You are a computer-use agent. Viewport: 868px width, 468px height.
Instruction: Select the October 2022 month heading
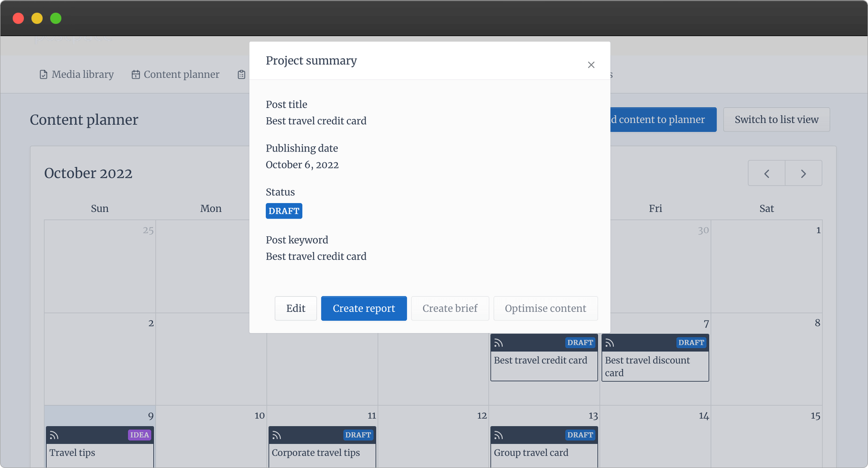[88, 173]
